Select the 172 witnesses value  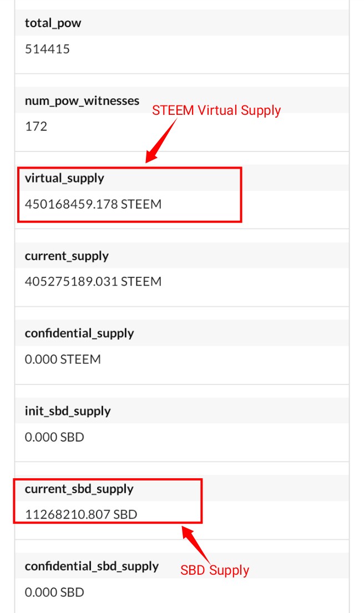coord(36,126)
